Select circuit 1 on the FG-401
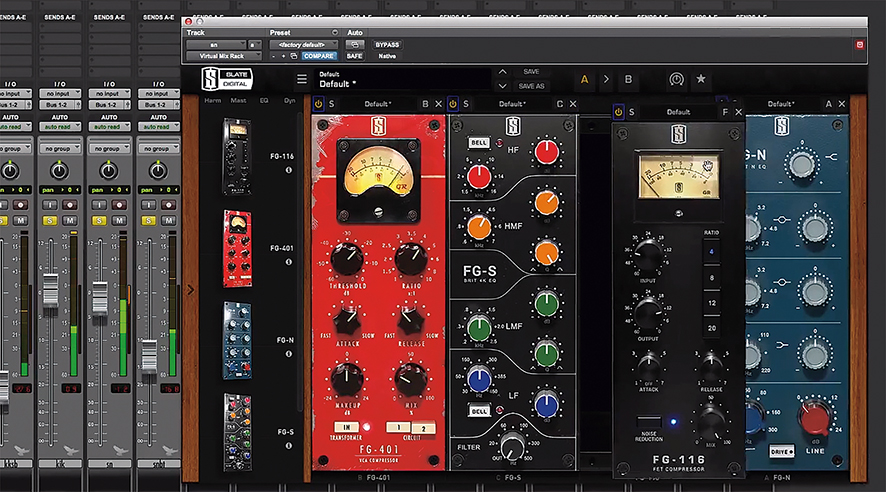 point(398,427)
